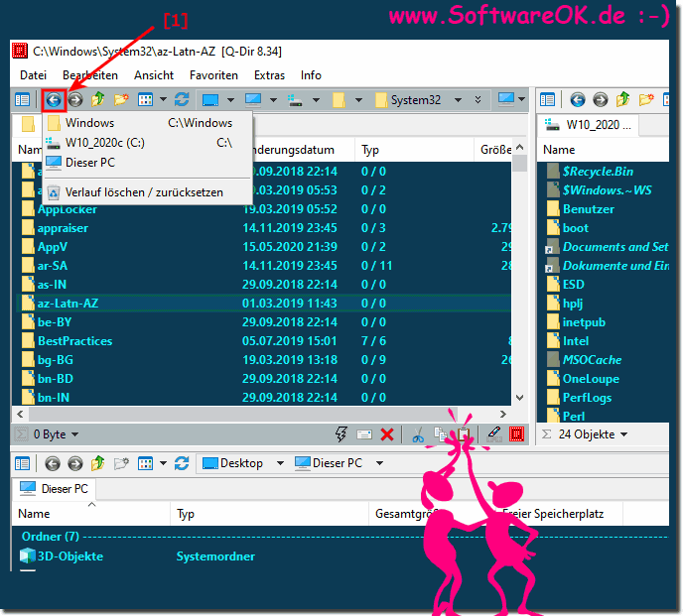
Task: Choose Verlauf löschen / zurücksetzen
Action: tap(147, 192)
